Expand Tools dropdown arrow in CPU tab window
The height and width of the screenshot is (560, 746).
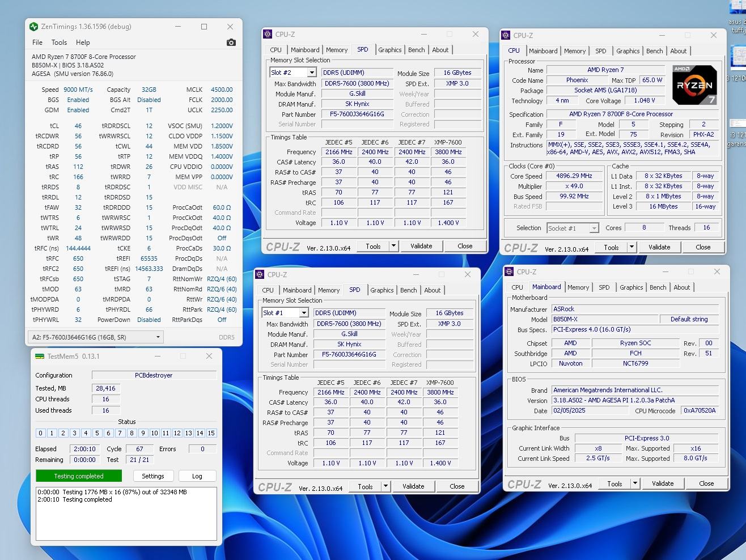tap(631, 247)
